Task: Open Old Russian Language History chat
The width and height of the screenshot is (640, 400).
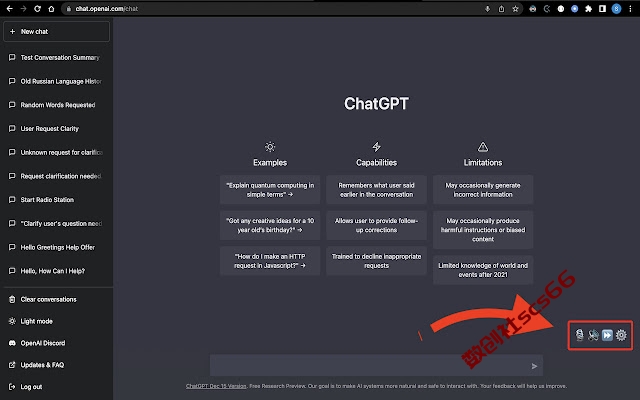Action: pyautogui.click(x=56, y=81)
